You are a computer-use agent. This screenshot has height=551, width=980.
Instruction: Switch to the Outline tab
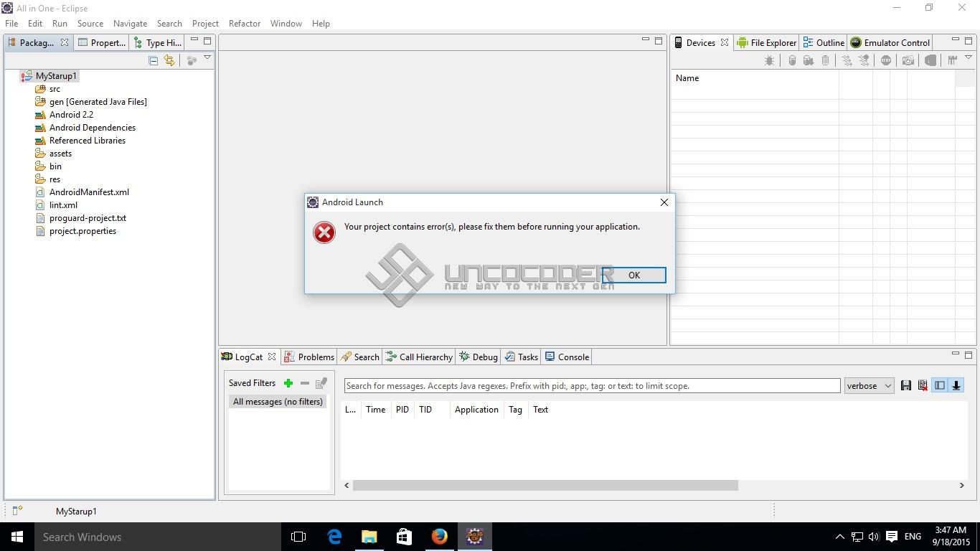click(x=824, y=42)
